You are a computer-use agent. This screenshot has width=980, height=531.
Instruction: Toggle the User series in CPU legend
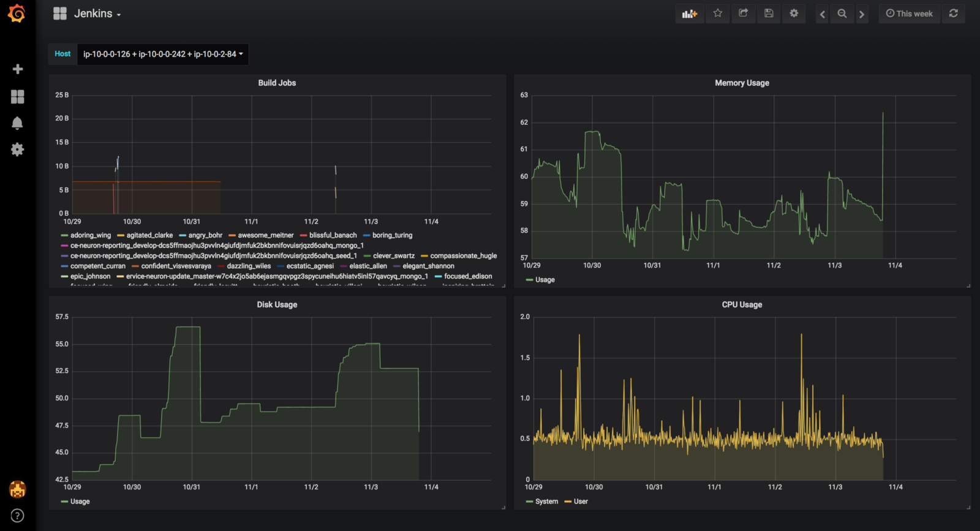(x=580, y=502)
